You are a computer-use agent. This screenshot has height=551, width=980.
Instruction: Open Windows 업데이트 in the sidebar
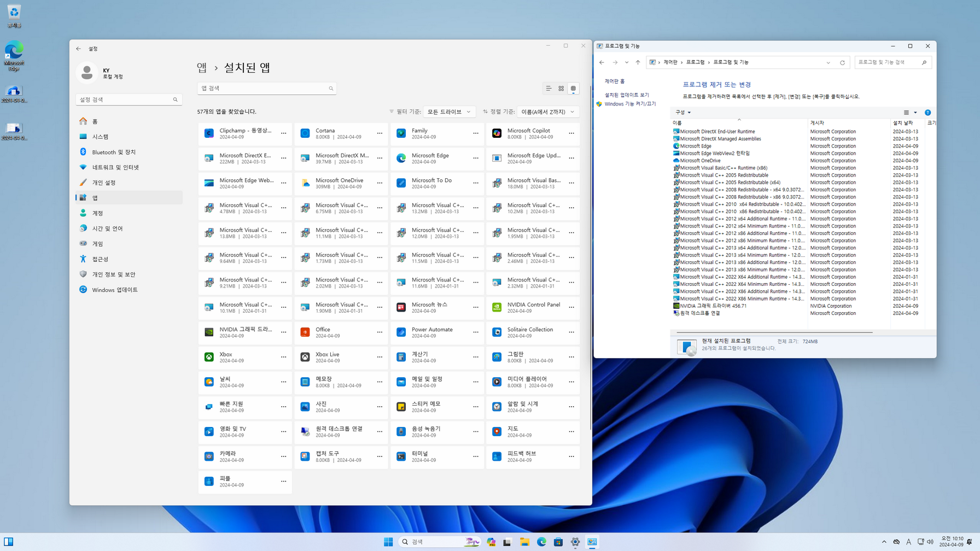[129, 290]
